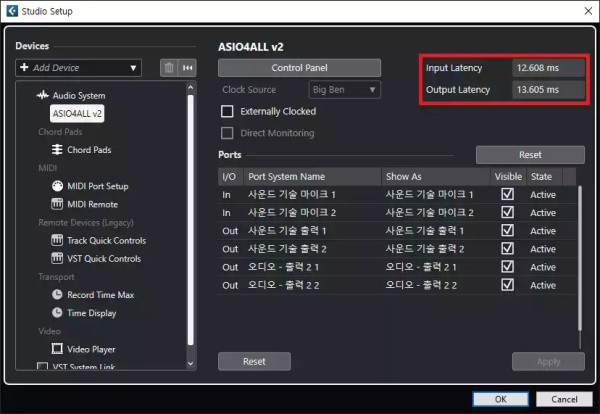Image resolution: width=600 pixels, height=414 pixels.
Task: Click Show As cell 사운드 기술 마이크 1
Action: tap(429, 194)
